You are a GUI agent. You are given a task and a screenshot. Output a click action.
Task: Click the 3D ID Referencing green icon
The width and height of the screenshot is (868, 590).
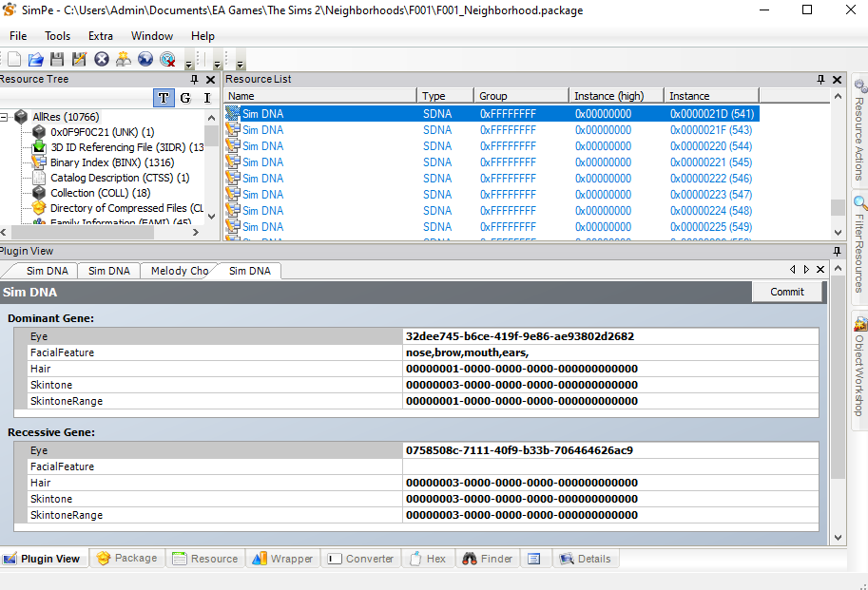point(39,147)
